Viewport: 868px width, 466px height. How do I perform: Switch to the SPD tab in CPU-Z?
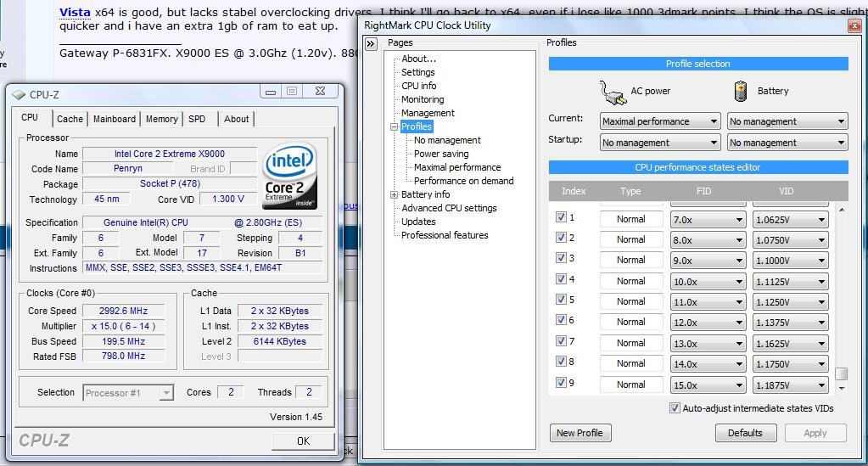(x=197, y=119)
